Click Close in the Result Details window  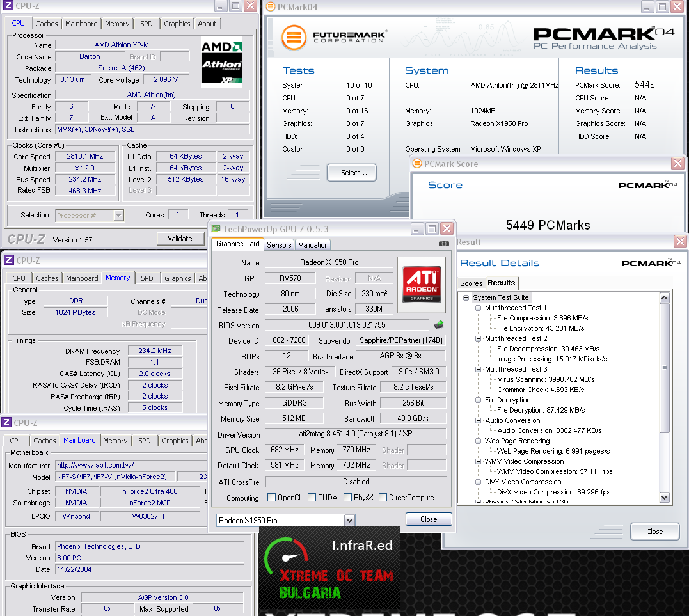coord(654,532)
